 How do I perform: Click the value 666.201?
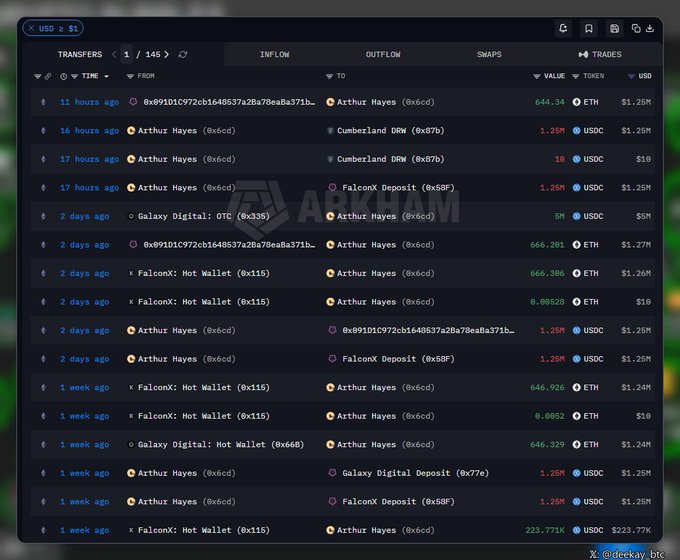click(x=547, y=245)
